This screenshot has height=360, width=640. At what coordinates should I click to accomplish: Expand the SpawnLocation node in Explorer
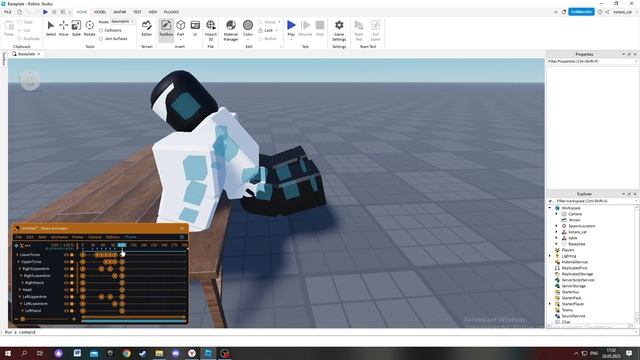coord(556,226)
